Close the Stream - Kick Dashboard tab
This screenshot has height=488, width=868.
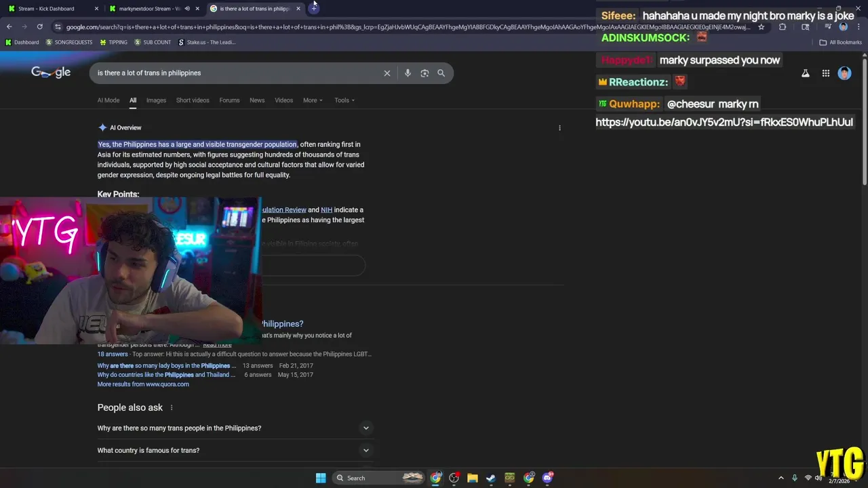pyautogui.click(x=96, y=9)
